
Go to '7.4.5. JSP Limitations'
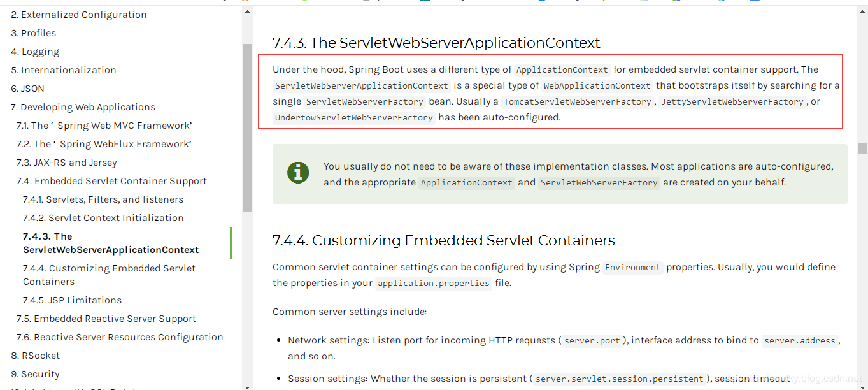tap(73, 300)
